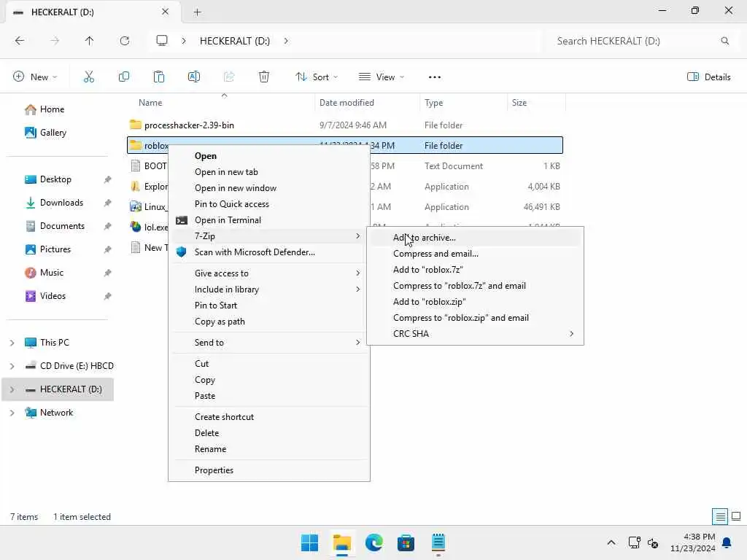747x560 pixels.
Task: Sort by Size column header
Action: point(519,103)
